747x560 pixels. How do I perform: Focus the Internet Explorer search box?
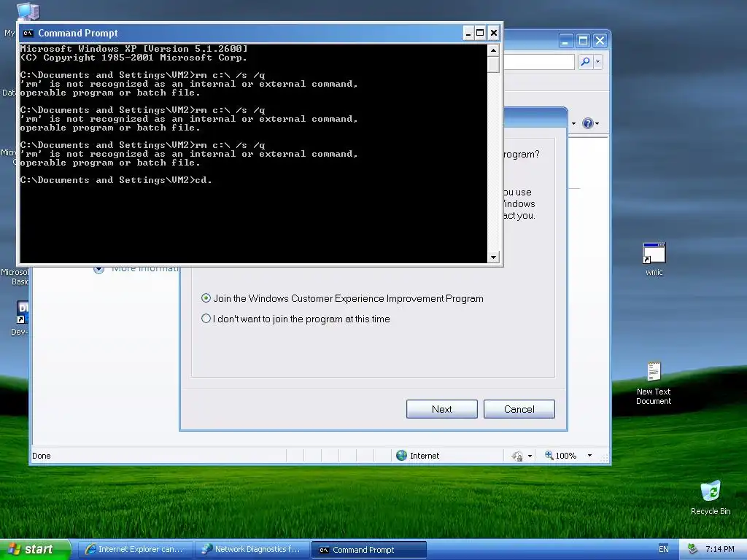539,61
